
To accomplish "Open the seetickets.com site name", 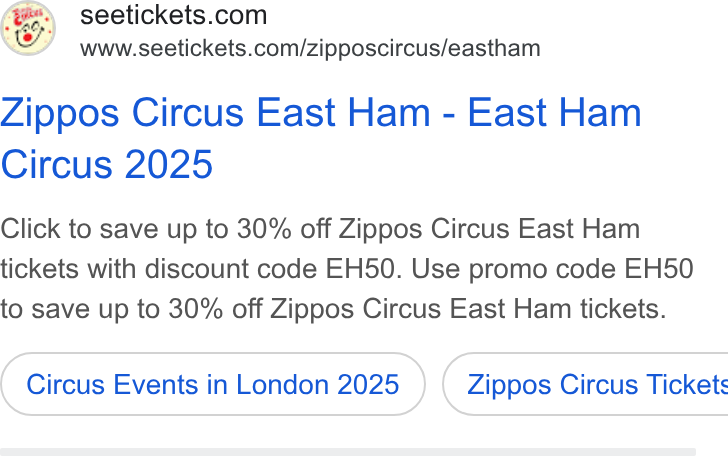I will (174, 15).
